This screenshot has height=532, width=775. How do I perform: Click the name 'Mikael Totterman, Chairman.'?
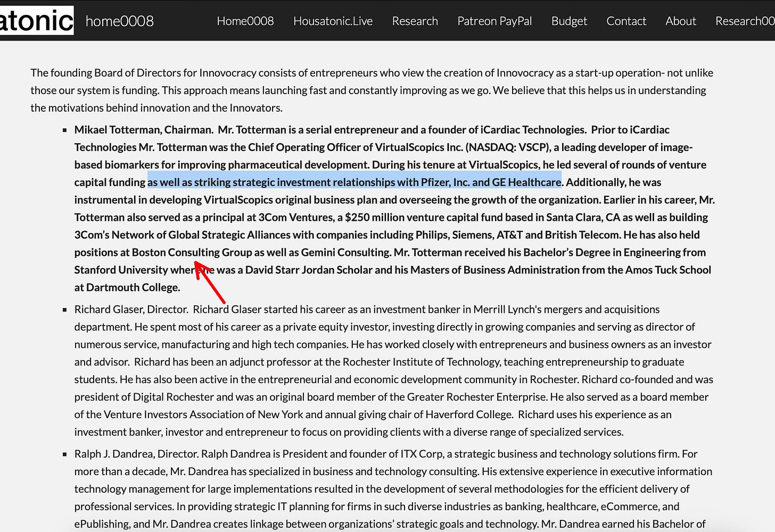pyautogui.click(x=144, y=129)
